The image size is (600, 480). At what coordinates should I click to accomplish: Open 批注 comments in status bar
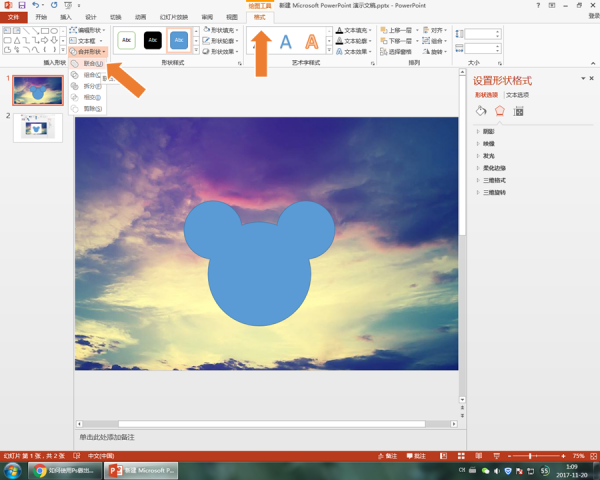click(416, 456)
